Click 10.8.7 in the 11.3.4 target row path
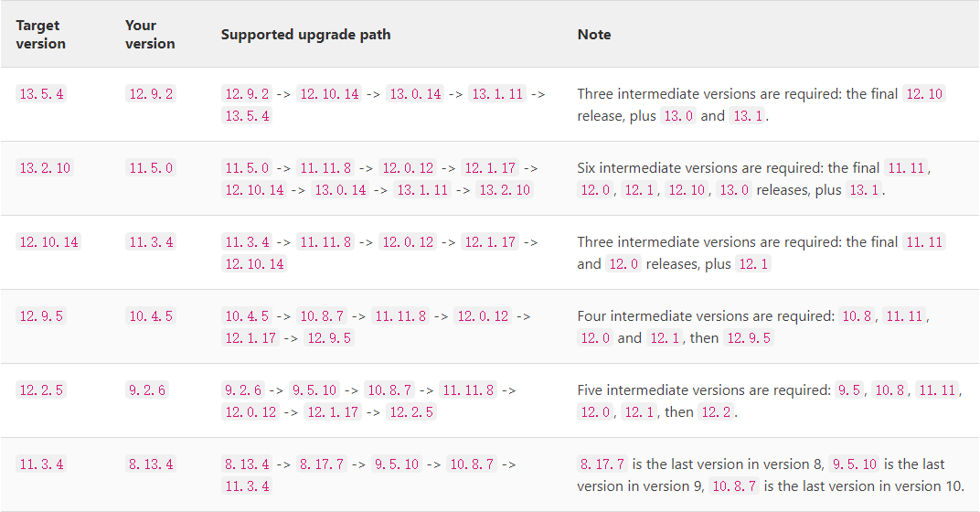 click(471, 464)
